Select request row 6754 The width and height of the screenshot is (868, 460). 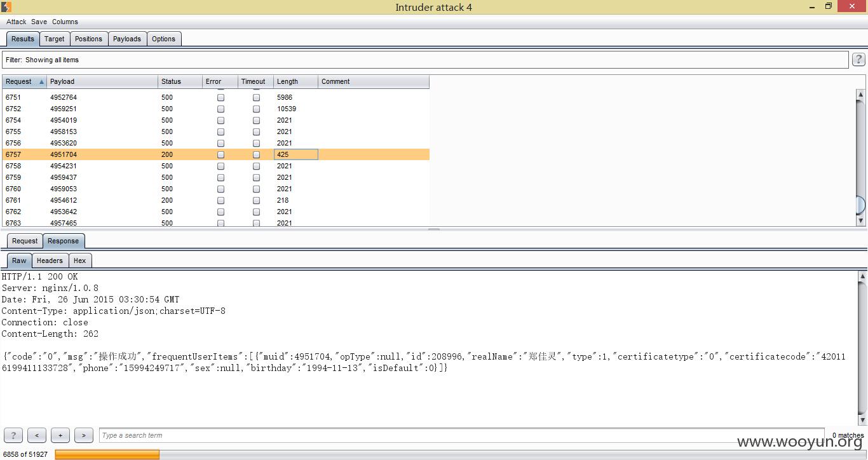pyautogui.click(x=215, y=120)
